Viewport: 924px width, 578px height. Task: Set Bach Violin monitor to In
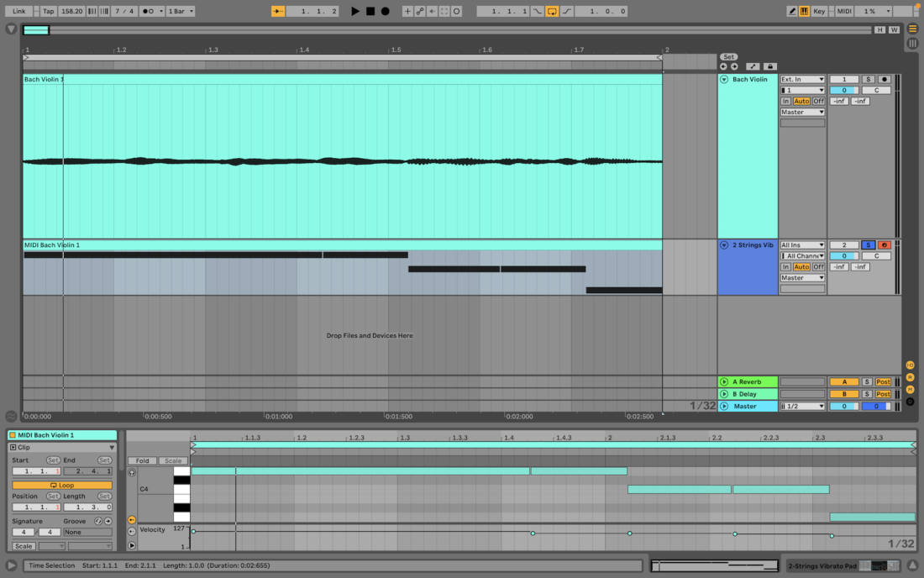pos(785,102)
